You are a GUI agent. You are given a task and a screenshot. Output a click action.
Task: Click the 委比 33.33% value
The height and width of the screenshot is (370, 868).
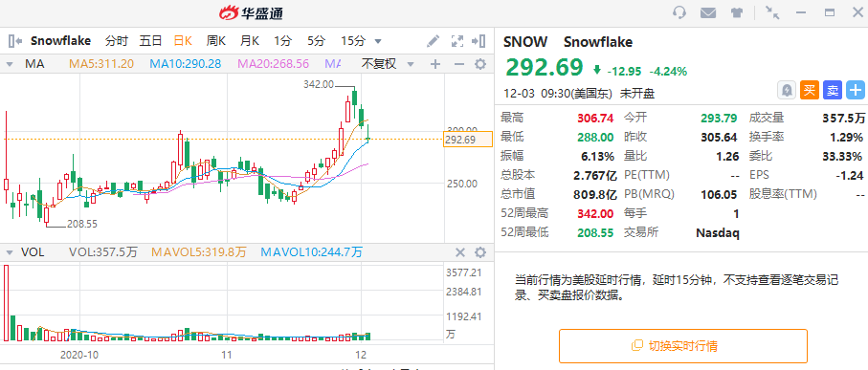(x=842, y=157)
